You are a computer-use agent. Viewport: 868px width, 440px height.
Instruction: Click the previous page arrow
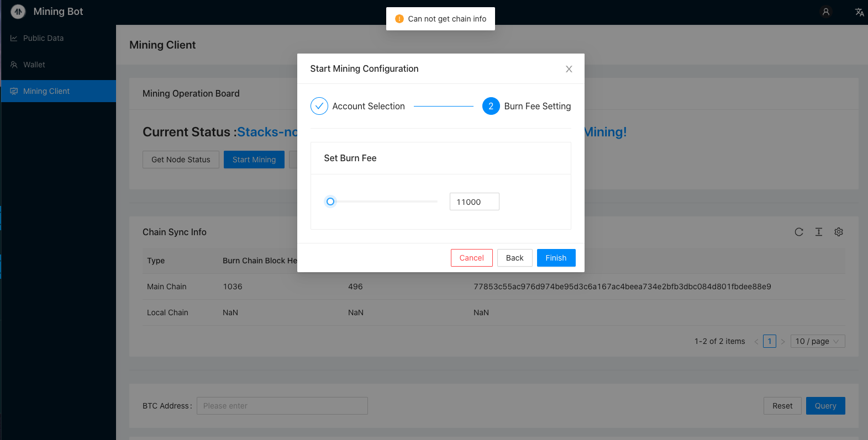(756, 341)
